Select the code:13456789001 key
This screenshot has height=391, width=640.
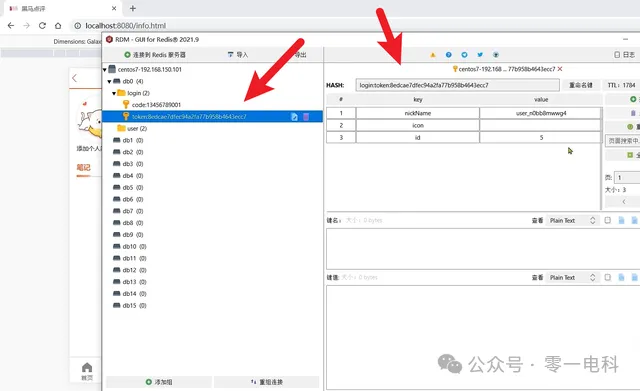156,105
